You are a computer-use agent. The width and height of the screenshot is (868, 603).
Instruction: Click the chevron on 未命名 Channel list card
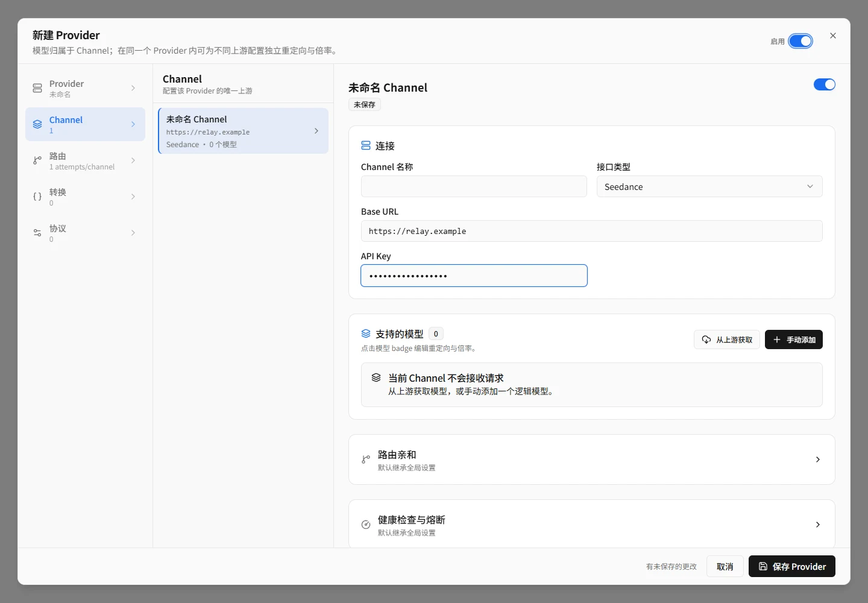point(316,131)
